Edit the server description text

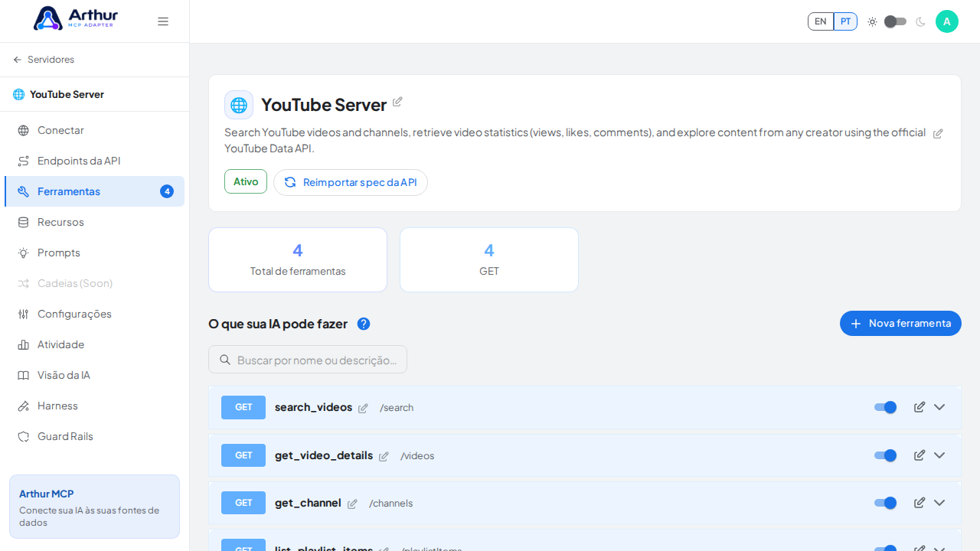938,133
